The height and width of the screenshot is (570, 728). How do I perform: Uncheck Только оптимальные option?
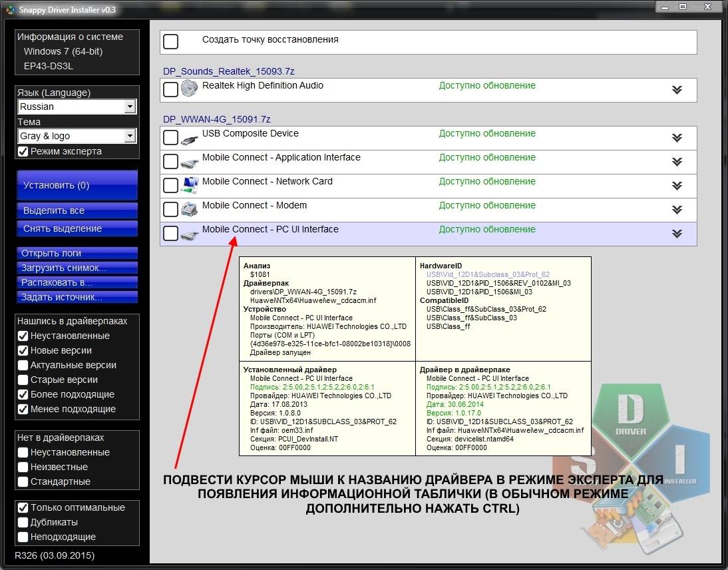pyautogui.click(x=23, y=507)
